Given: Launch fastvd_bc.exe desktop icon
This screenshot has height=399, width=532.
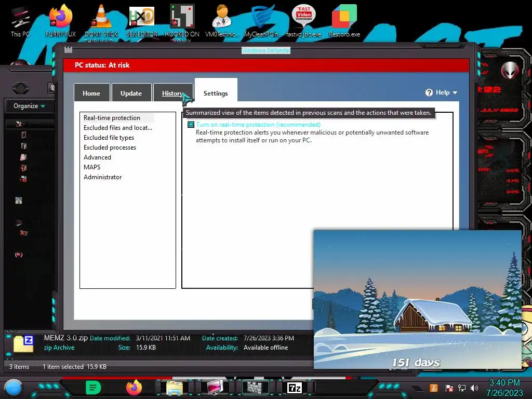Looking at the screenshot, I should (x=303, y=21).
